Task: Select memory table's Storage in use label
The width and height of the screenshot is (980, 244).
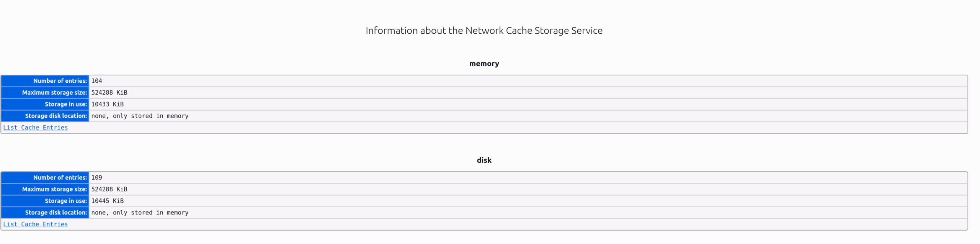Action: click(x=66, y=104)
